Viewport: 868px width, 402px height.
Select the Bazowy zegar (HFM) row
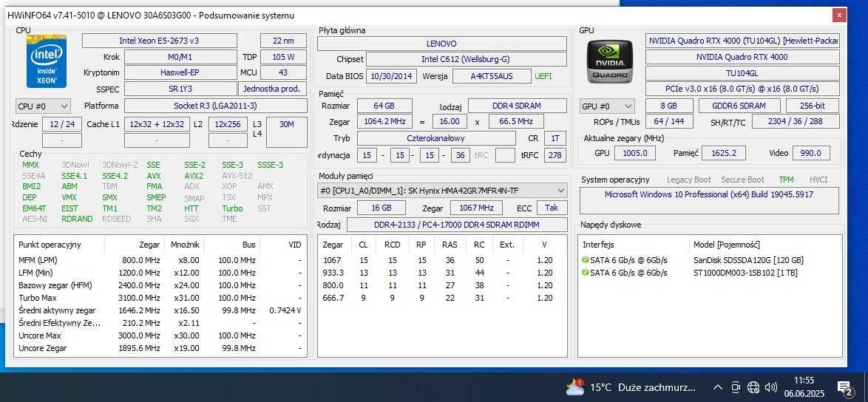point(160,285)
